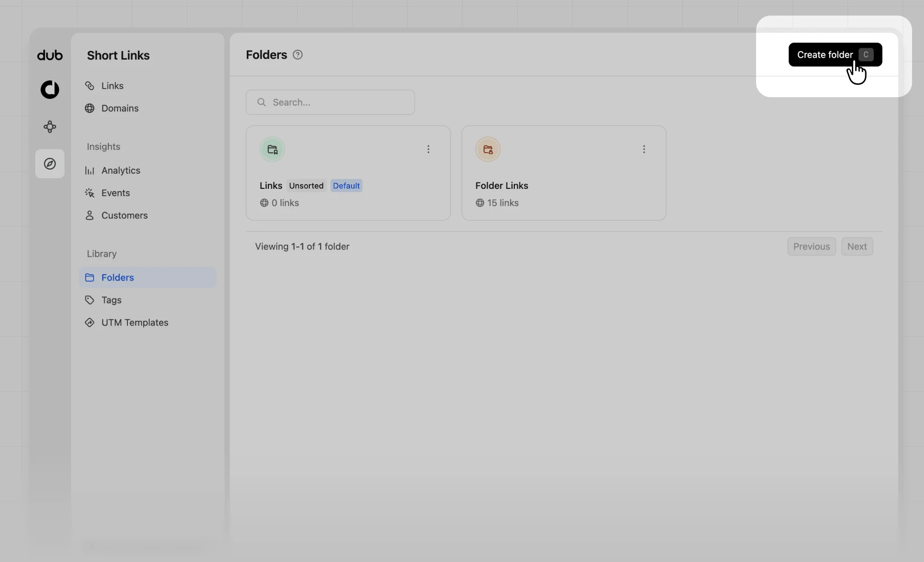The height and width of the screenshot is (562, 924).
Task: Click "Viewing 1-1 of 1 folder" text
Action: (x=302, y=247)
